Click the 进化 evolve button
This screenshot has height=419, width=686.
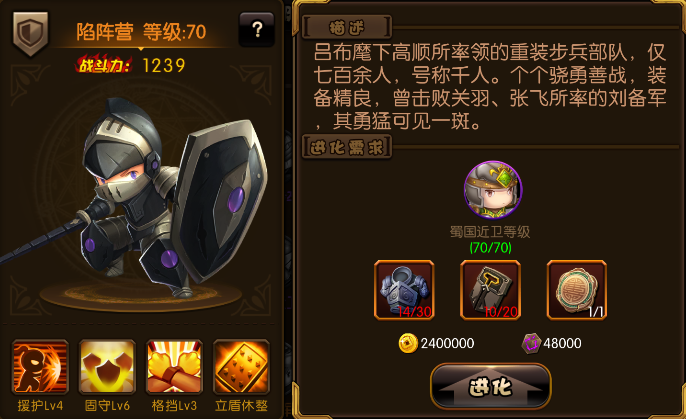(490, 386)
